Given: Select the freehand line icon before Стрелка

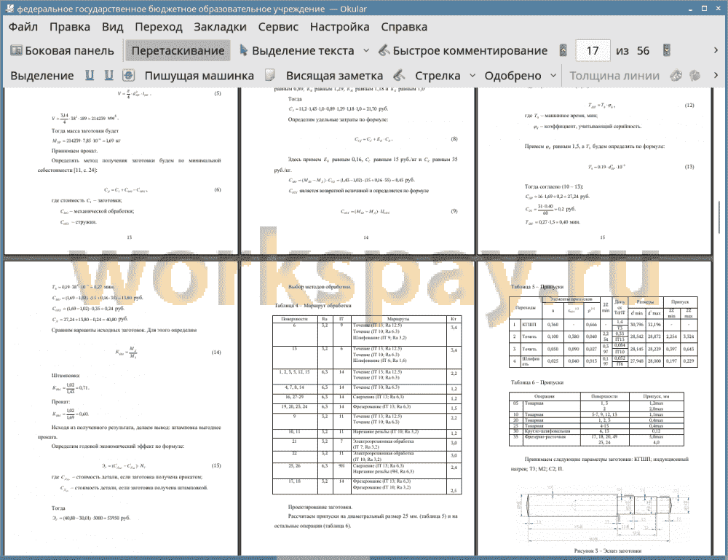Looking at the screenshot, I should (x=399, y=76).
